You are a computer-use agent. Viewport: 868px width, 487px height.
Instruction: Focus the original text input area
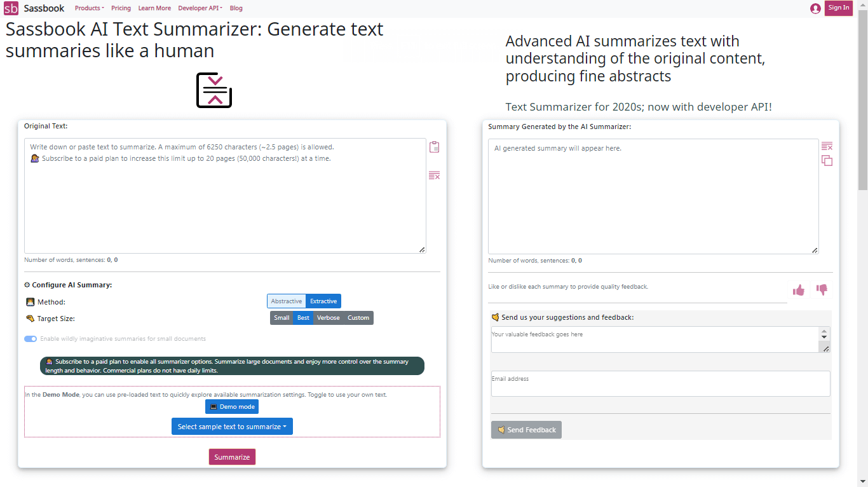click(x=225, y=196)
